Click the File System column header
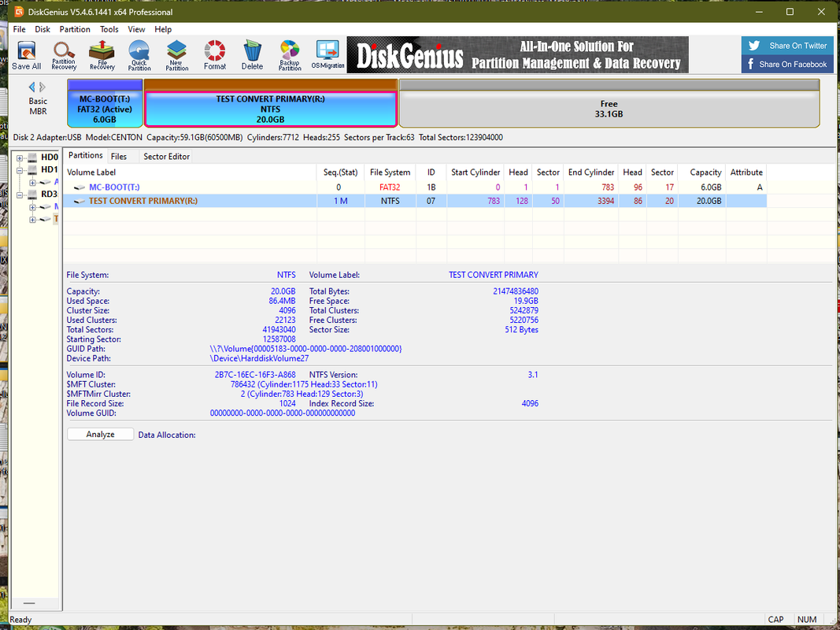 390,172
